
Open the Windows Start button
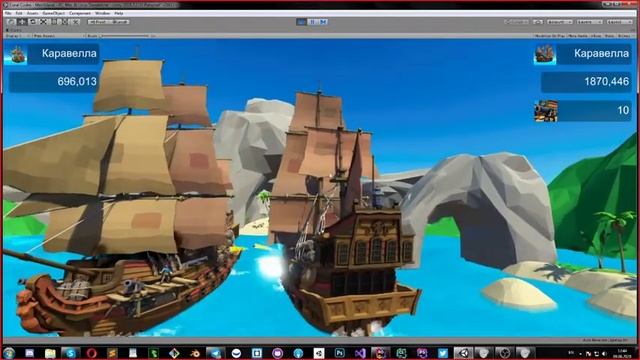click(x=9, y=353)
